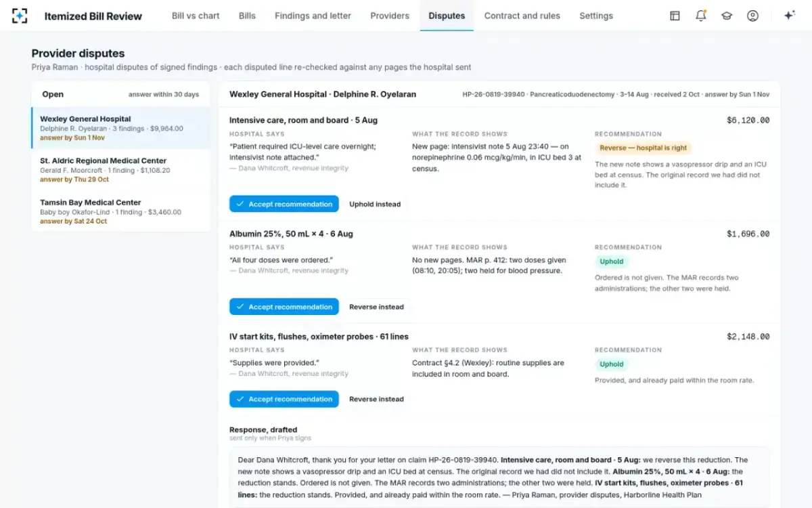Screen dimensions: 812x508
Task: Click the Itemized Bill Review app name
Action: (x=93, y=16)
